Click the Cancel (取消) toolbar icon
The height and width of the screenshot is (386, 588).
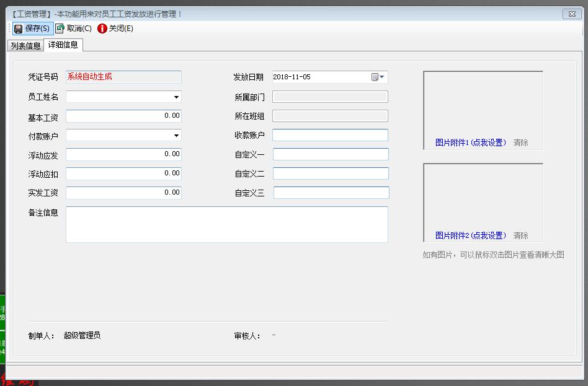click(x=60, y=29)
